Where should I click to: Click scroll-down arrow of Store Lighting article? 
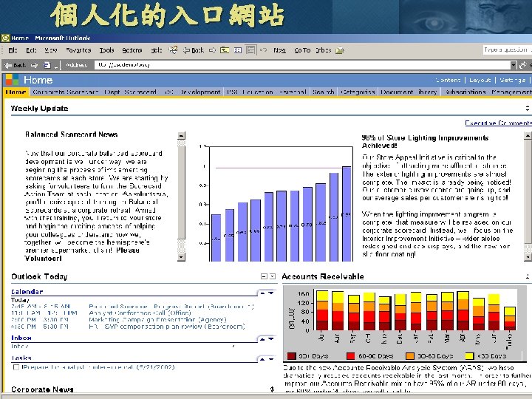tap(528, 257)
